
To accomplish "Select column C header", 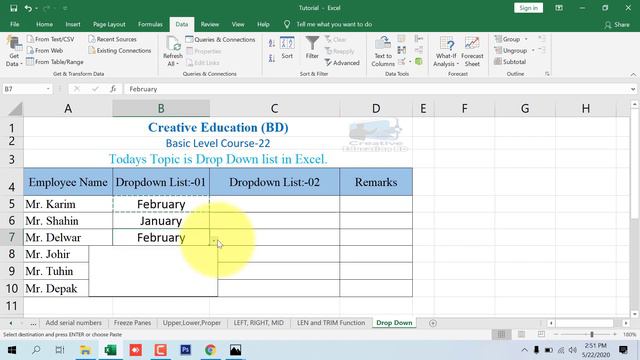I will point(274,109).
